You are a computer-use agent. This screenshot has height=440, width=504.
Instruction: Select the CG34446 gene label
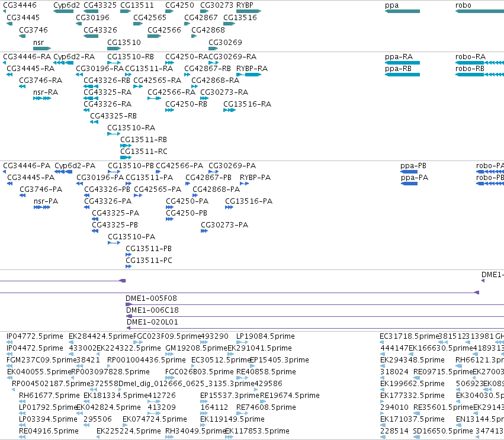tap(20, 5)
